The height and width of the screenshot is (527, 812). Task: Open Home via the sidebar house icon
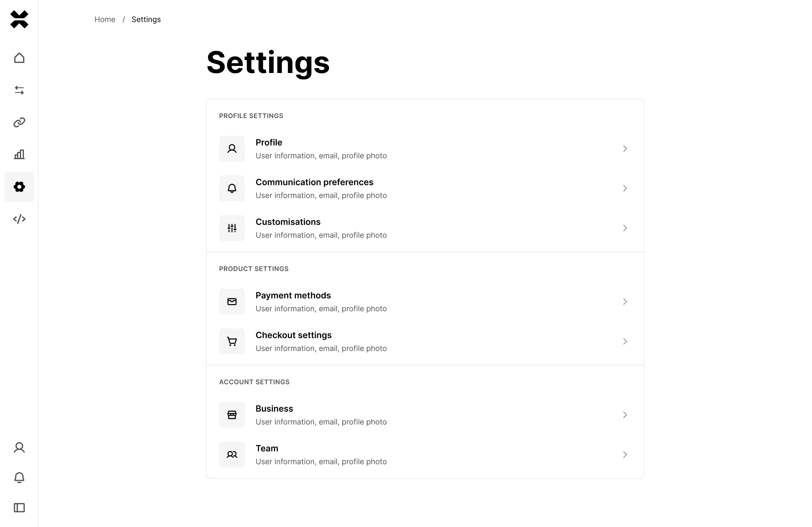coord(19,58)
